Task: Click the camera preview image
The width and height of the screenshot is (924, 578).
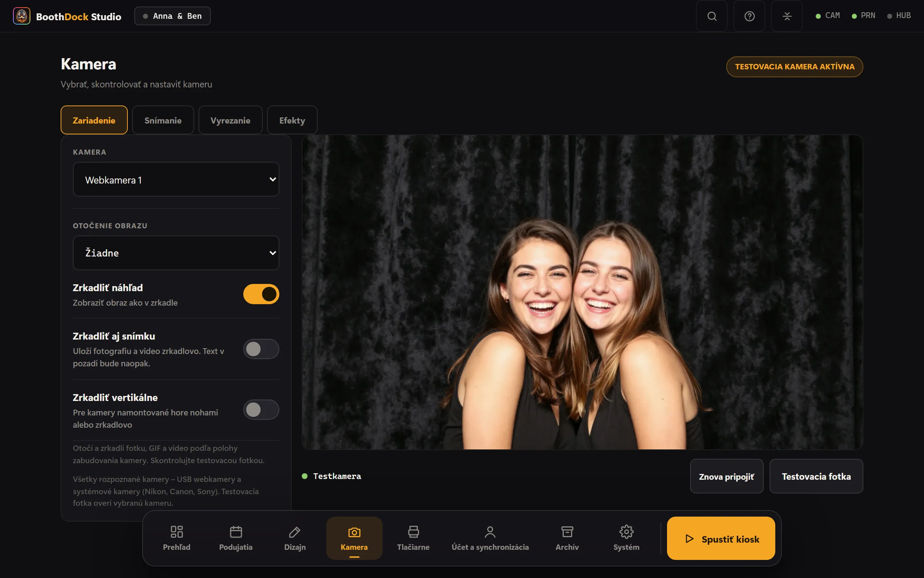Action: 582,292
